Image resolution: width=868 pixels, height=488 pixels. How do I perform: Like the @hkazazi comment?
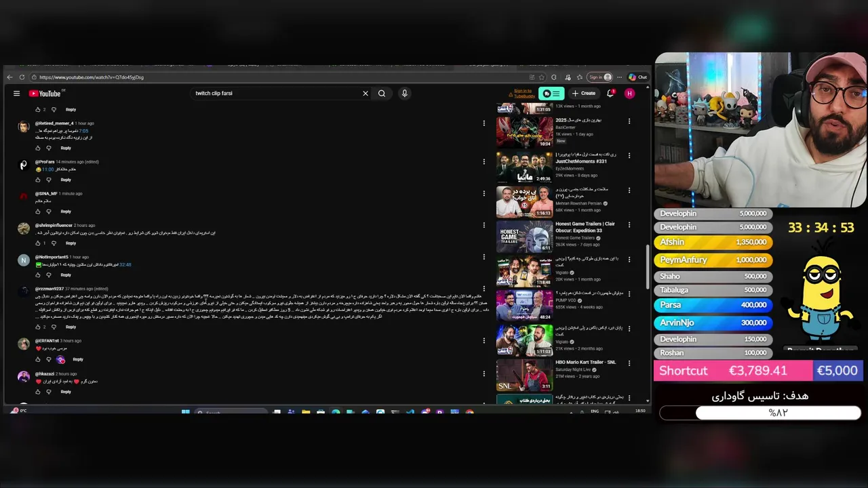(38, 392)
